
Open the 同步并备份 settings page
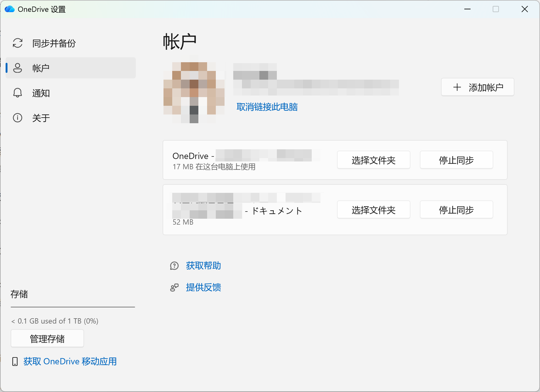pos(71,43)
